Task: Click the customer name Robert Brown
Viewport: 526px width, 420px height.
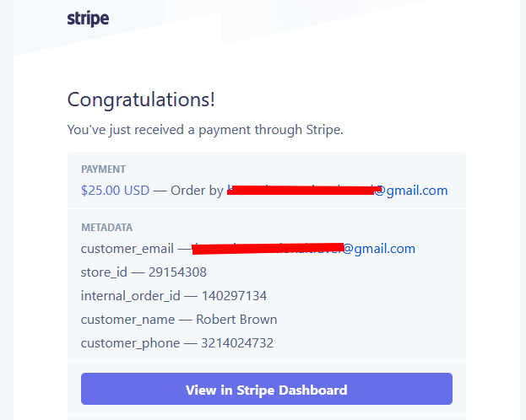Action: (x=236, y=320)
